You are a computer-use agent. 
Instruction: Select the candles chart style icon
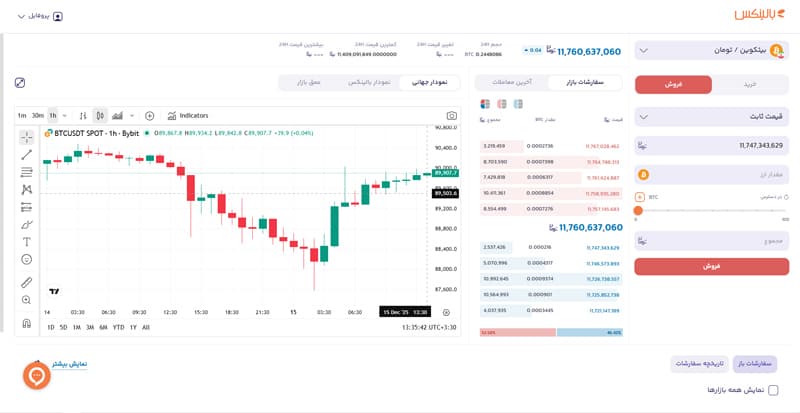tap(100, 116)
